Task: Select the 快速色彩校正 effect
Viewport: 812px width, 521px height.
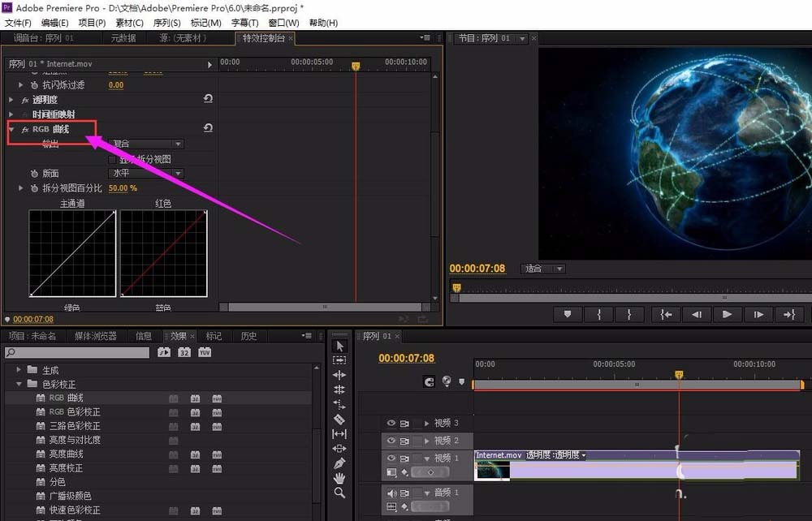Action: 75,510
